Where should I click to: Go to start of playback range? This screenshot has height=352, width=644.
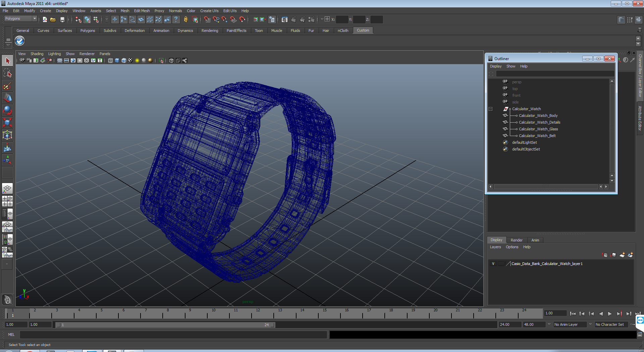coord(573,314)
